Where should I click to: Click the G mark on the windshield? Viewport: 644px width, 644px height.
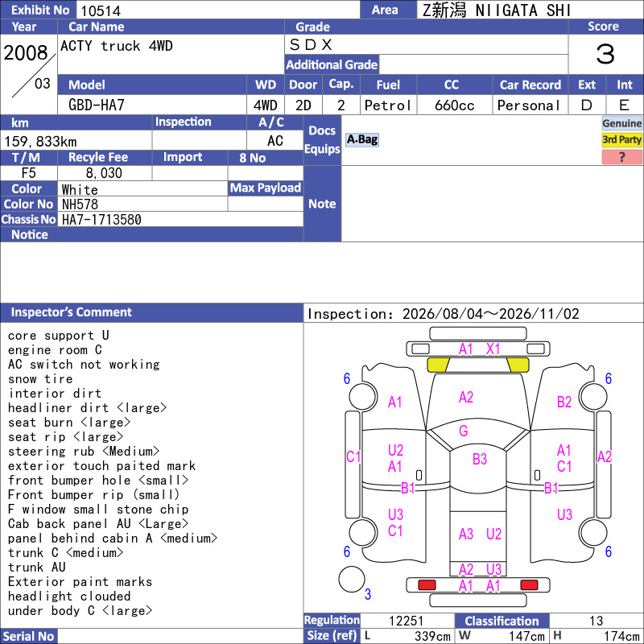click(464, 431)
